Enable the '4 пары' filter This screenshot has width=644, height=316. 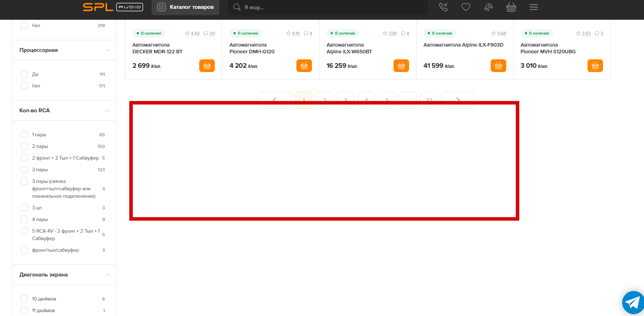tap(24, 219)
